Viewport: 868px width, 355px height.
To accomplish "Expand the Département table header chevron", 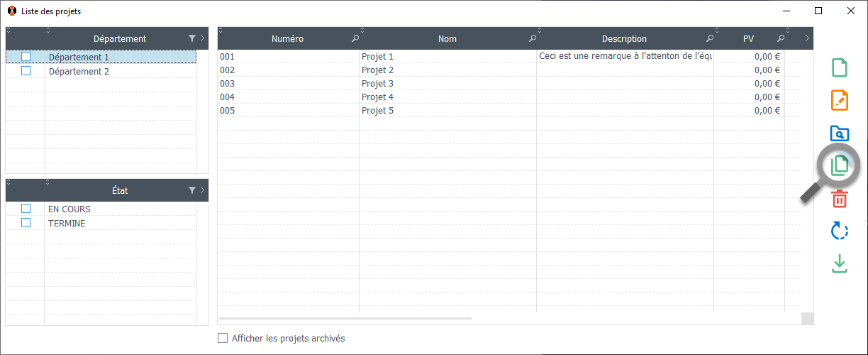I will pos(203,38).
